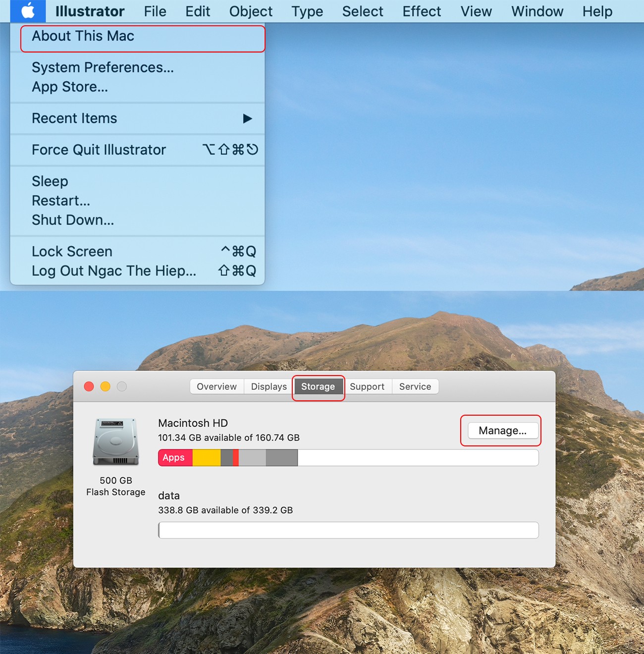Expand the Recent Items submenu
Viewport: 644px width, 654px height.
coord(137,118)
